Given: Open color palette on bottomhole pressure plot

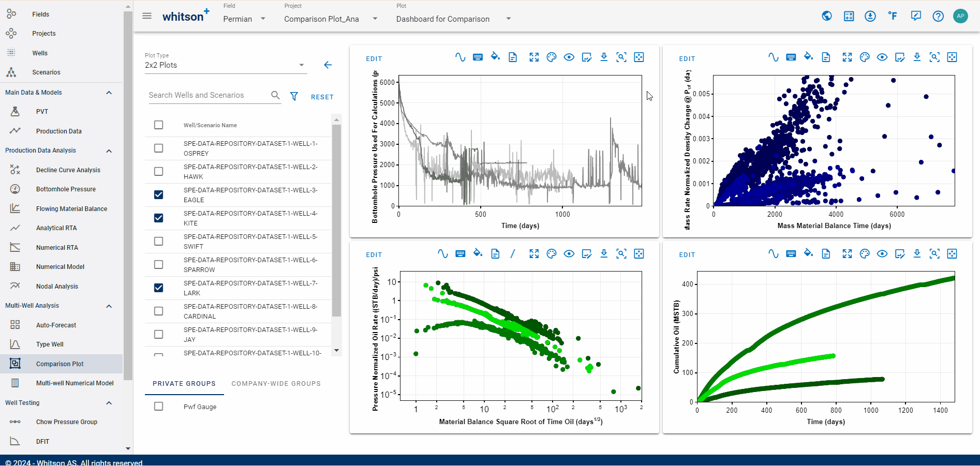Looking at the screenshot, I should (x=552, y=57).
